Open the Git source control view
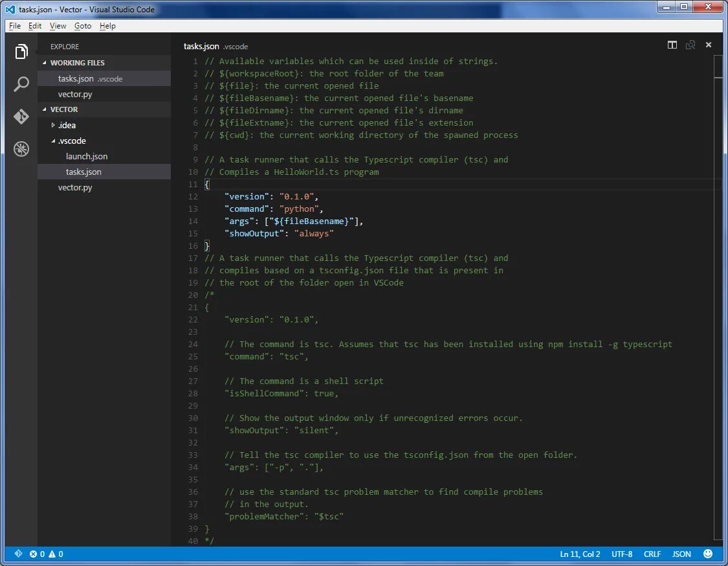The width and height of the screenshot is (728, 566). [21, 117]
